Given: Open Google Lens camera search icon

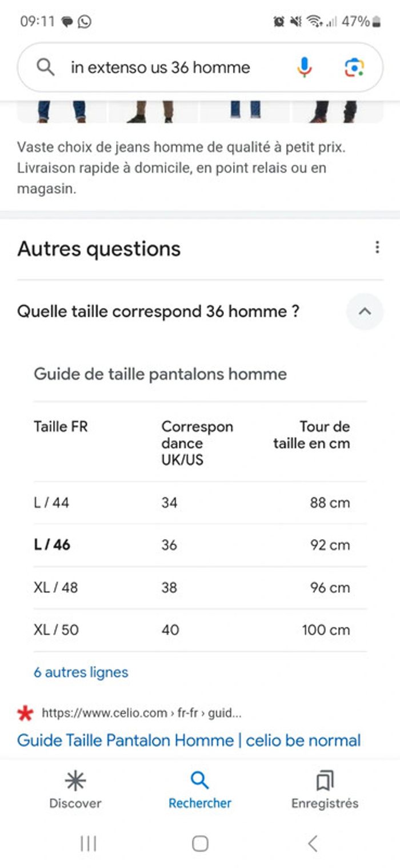Looking at the screenshot, I should (x=354, y=67).
